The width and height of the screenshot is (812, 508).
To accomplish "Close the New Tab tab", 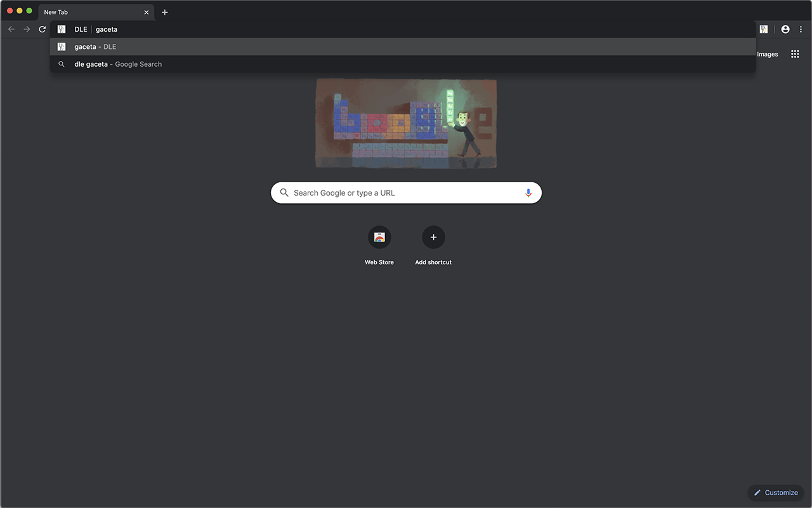I will coord(147,12).
